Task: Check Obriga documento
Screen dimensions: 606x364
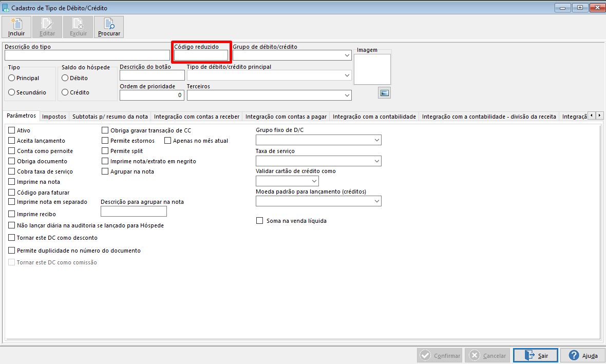Action: (12, 161)
